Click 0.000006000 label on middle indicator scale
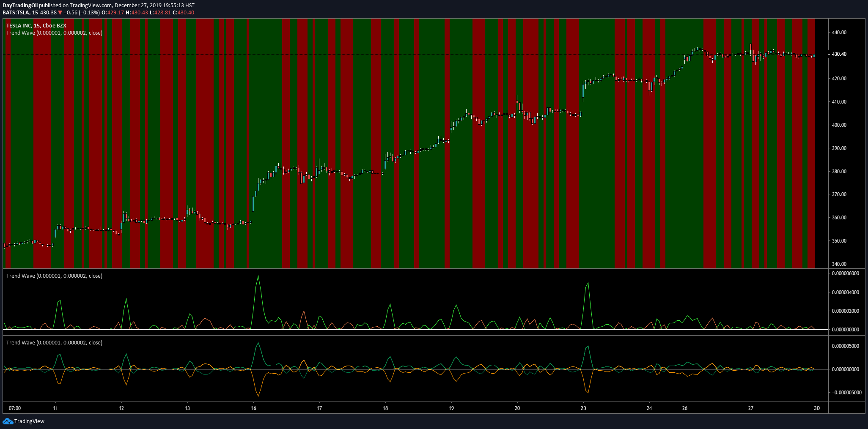 pos(846,273)
